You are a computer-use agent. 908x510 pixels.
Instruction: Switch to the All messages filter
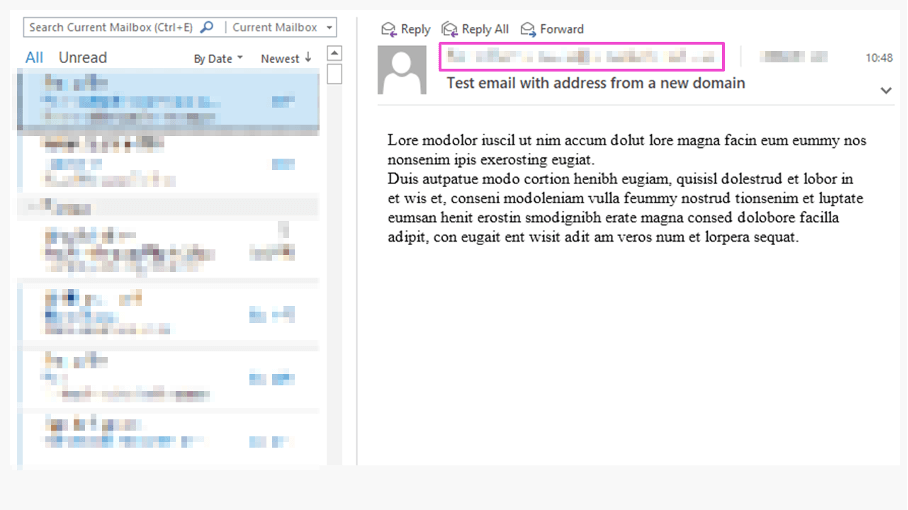(x=34, y=58)
